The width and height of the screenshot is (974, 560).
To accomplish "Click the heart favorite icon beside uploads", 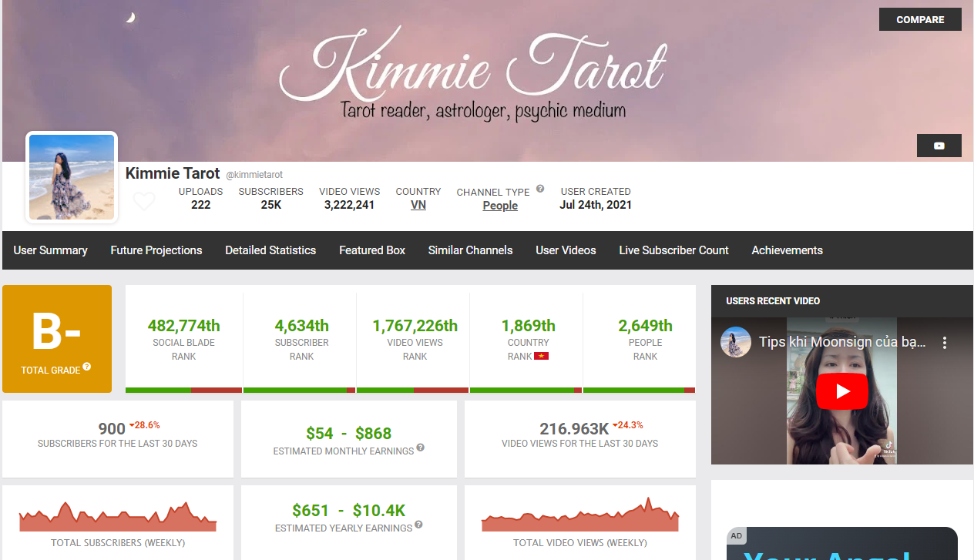I will point(144,201).
